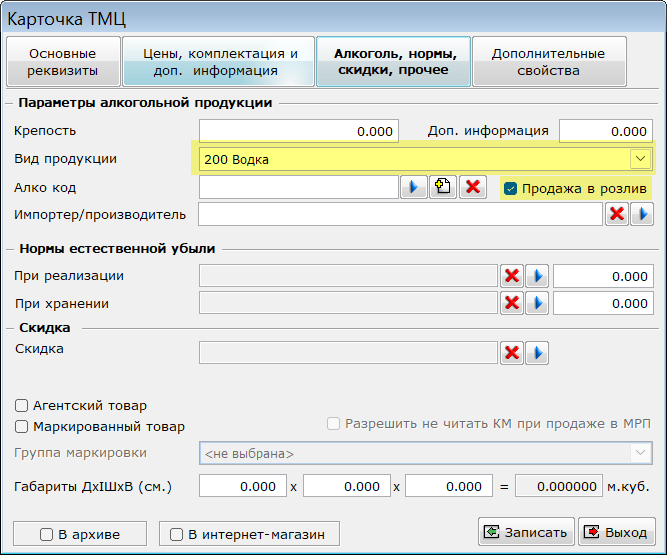Viewport: 667px width, 555px height.
Task: Expand the Вид продукции dropdown
Action: click(640, 159)
